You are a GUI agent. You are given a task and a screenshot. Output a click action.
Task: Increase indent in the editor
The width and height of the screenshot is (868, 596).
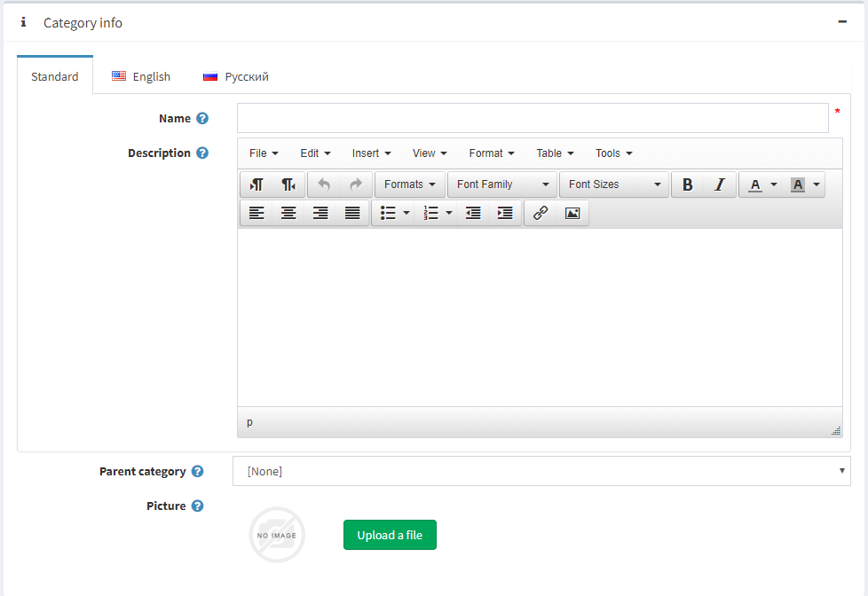[x=505, y=213]
